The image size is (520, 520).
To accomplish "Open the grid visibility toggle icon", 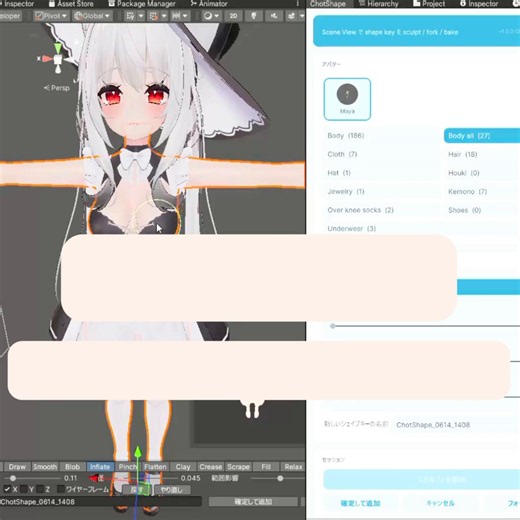I will [x=130, y=16].
